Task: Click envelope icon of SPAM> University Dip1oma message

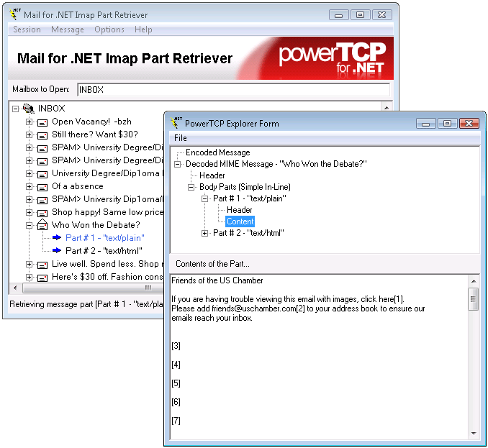Action: 42,200
